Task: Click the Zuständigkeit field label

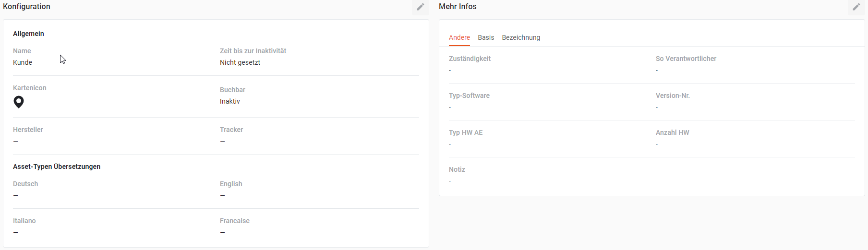Action: tap(470, 59)
